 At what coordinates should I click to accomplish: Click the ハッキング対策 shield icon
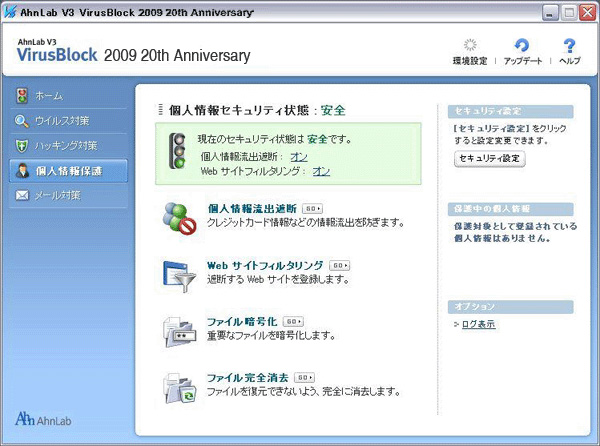(21, 145)
